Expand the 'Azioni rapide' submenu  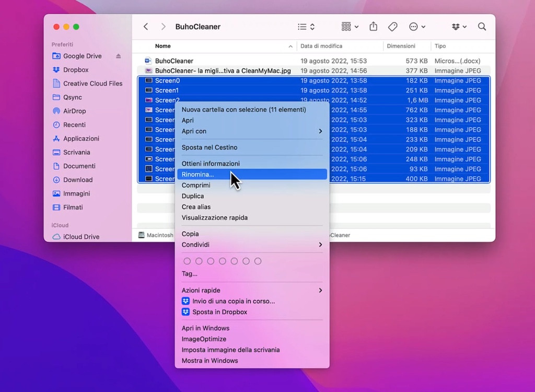[x=252, y=290]
